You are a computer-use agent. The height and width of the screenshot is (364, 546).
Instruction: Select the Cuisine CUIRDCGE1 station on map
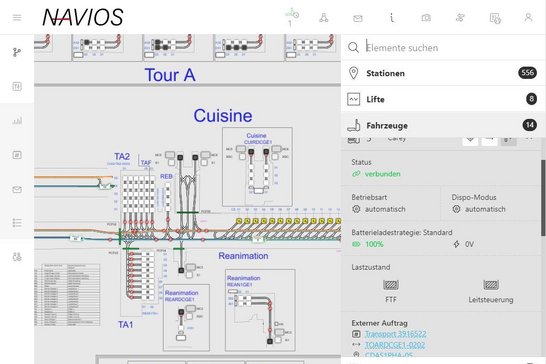coord(257,167)
